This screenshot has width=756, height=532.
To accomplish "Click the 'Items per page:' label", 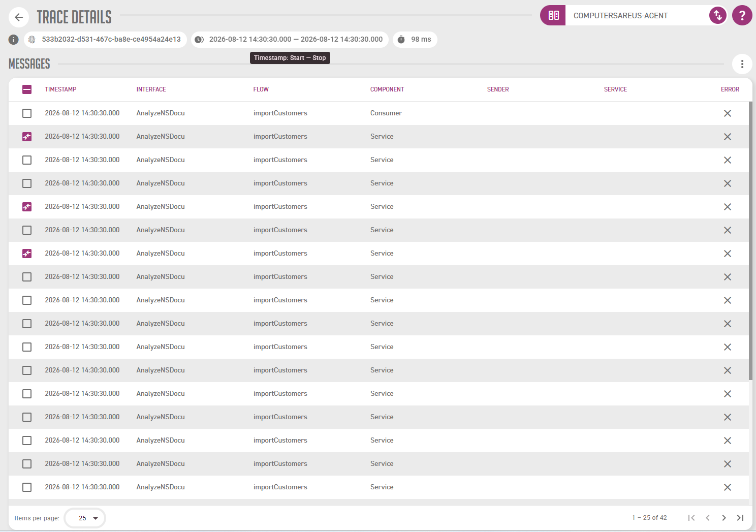I will point(37,518).
